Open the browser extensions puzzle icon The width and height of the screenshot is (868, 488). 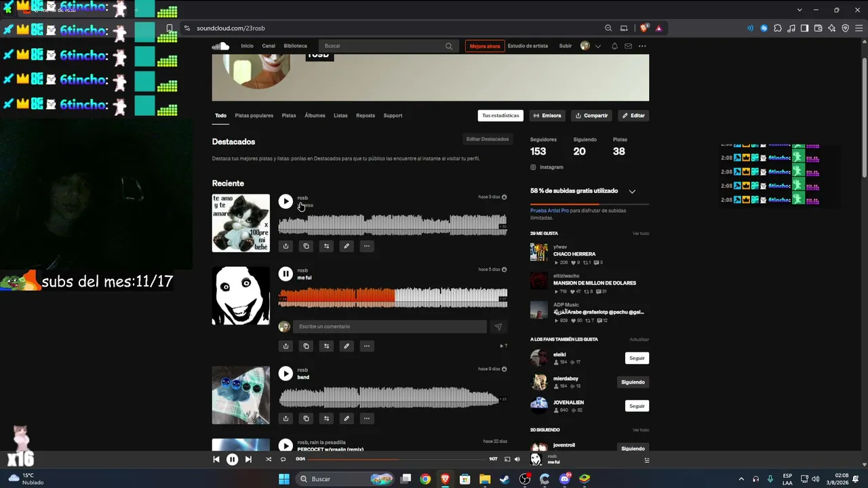click(x=778, y=28)
